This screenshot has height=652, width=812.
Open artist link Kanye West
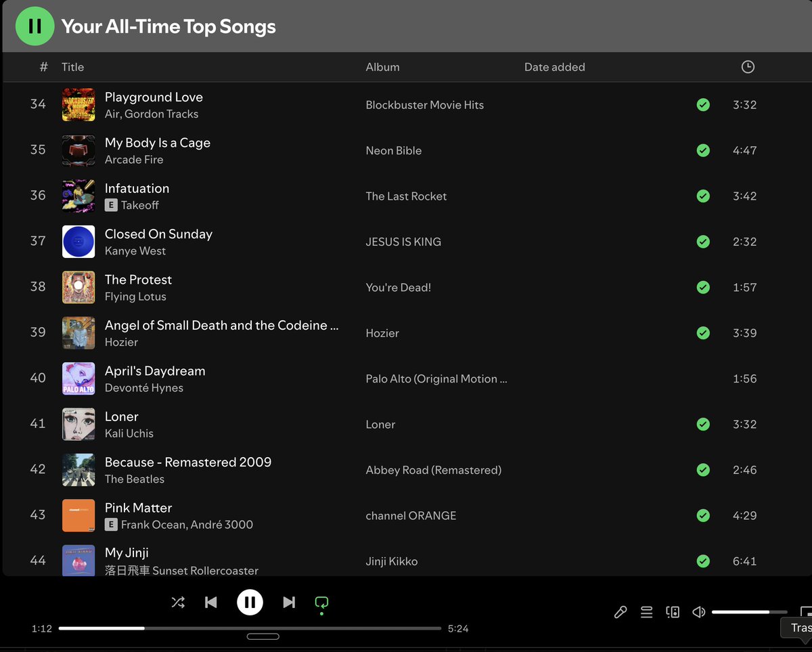click(x=135, y=251)
